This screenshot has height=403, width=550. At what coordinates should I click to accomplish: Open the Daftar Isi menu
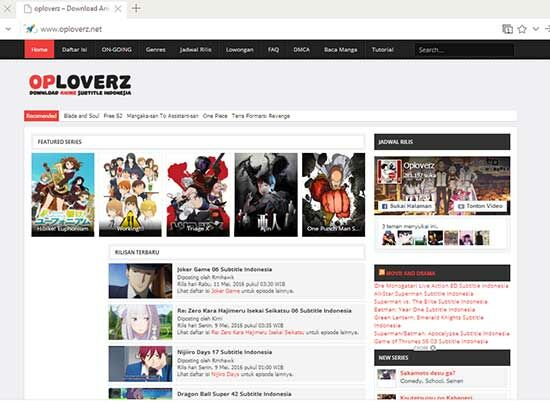coord(74,49)
